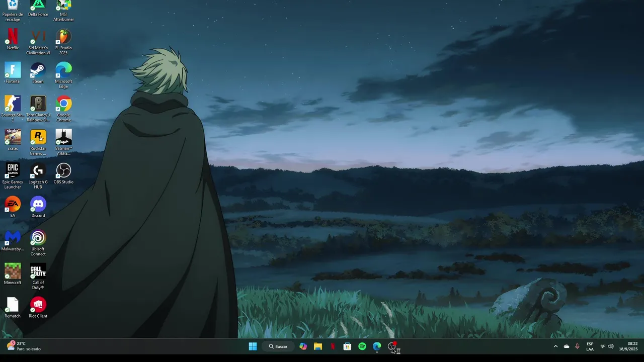This screenshot has width=644, height=362.
Task: Select the Minecraft desktop icon
Action: click(13, 274)
